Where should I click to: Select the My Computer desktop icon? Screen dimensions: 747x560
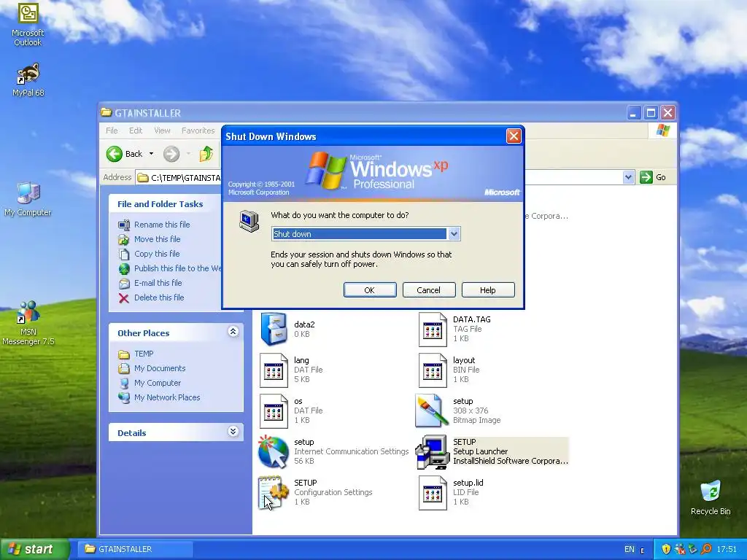click(x=28, y=193)
